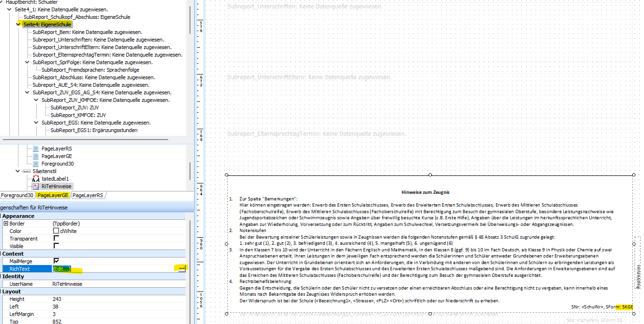Select SubReport_Abschluss in report tree

[x=94, y=77]
